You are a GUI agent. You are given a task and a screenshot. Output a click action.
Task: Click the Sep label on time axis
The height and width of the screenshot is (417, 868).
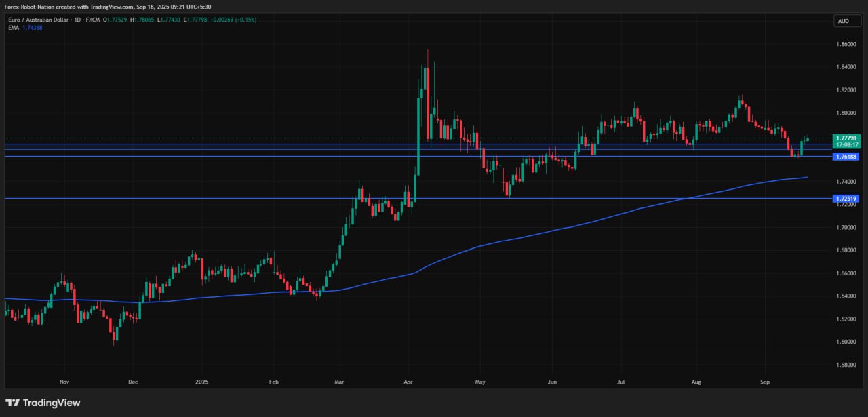point(766,382)
